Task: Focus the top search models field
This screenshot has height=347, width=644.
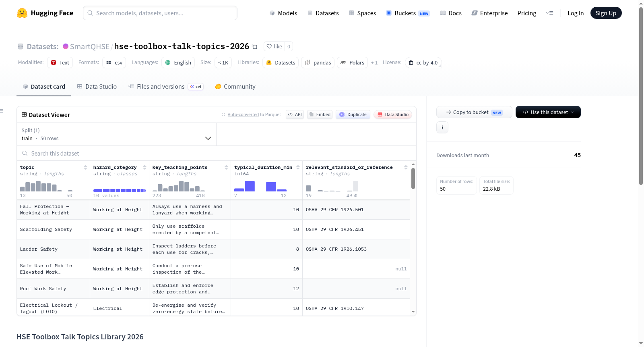Action: 160,13
